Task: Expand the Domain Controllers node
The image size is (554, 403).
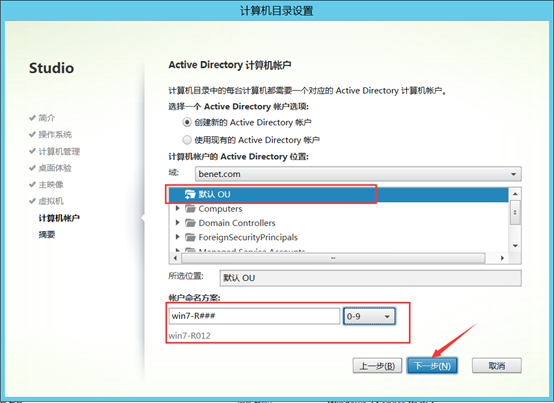Action: click(x=178, y=223)
